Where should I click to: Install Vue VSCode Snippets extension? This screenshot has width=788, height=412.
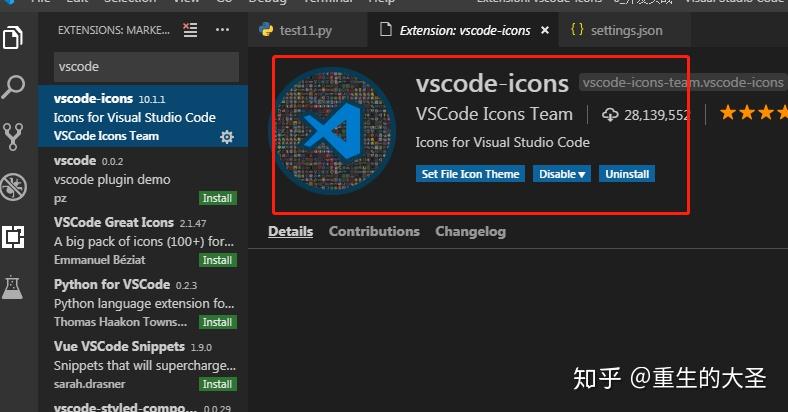217,384
